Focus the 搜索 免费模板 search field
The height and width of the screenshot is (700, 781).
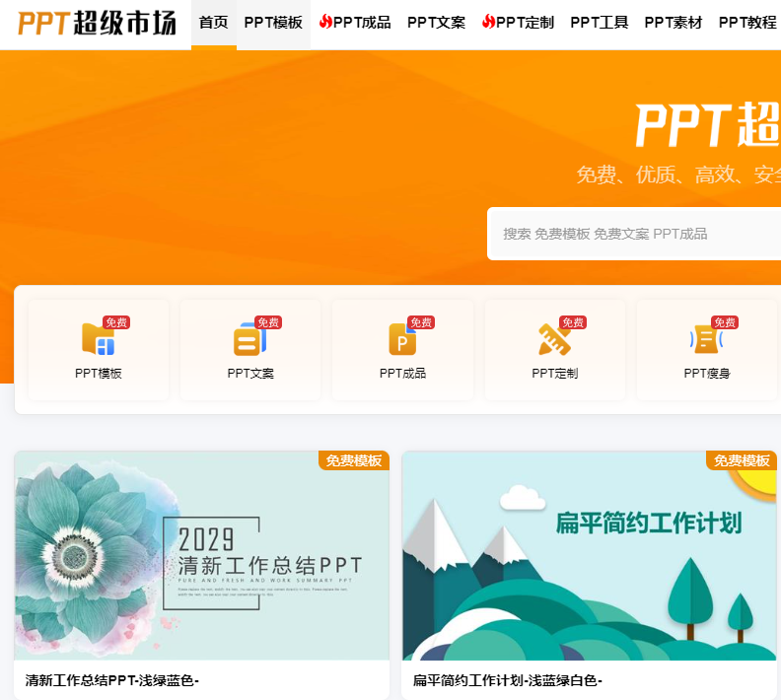click(x=634, y=234)
